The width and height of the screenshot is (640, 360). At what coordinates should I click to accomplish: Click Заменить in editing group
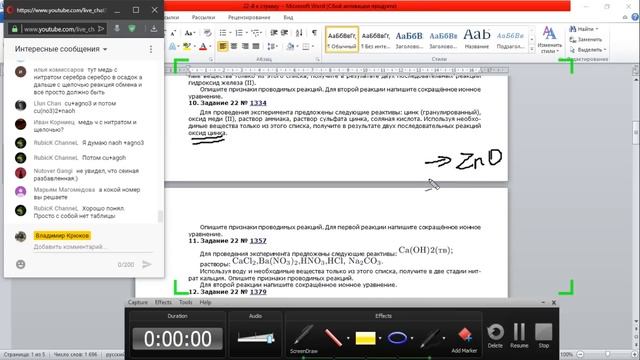point(586,40)
